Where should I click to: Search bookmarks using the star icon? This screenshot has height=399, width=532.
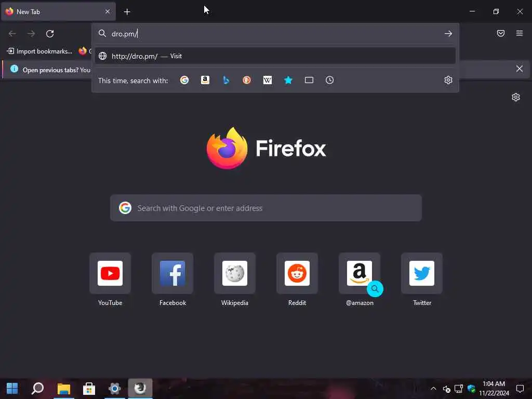coord(288,80)
